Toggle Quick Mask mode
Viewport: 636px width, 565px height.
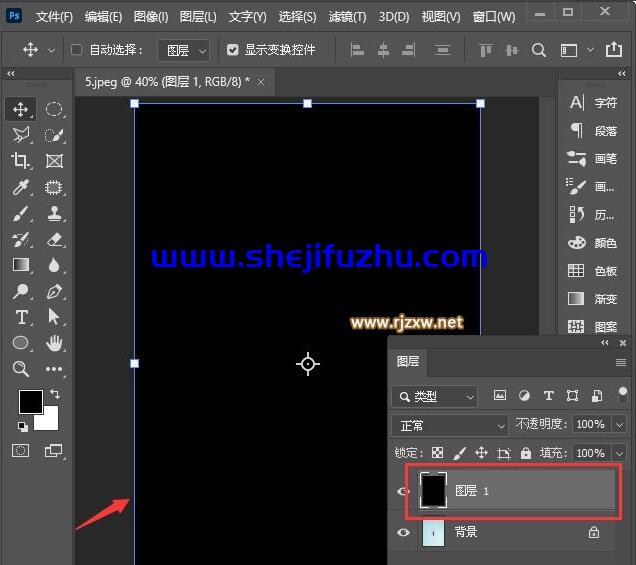coord(20,451)
